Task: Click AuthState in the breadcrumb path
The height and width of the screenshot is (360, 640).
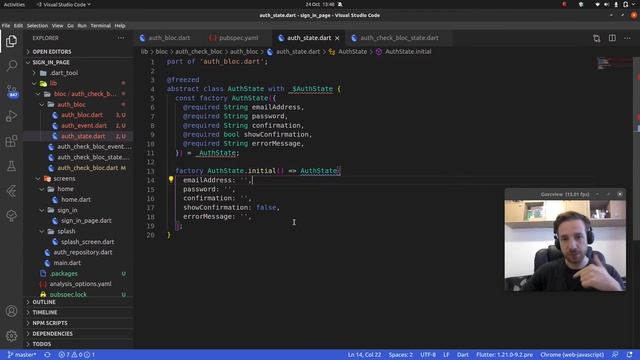Action: coord(348,52)
